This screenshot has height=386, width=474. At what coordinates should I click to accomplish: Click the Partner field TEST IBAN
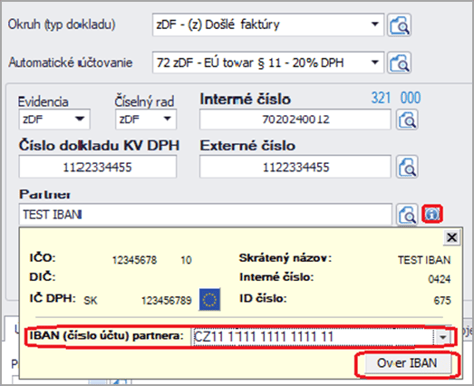pyautogui.click(x=205, y=214)
